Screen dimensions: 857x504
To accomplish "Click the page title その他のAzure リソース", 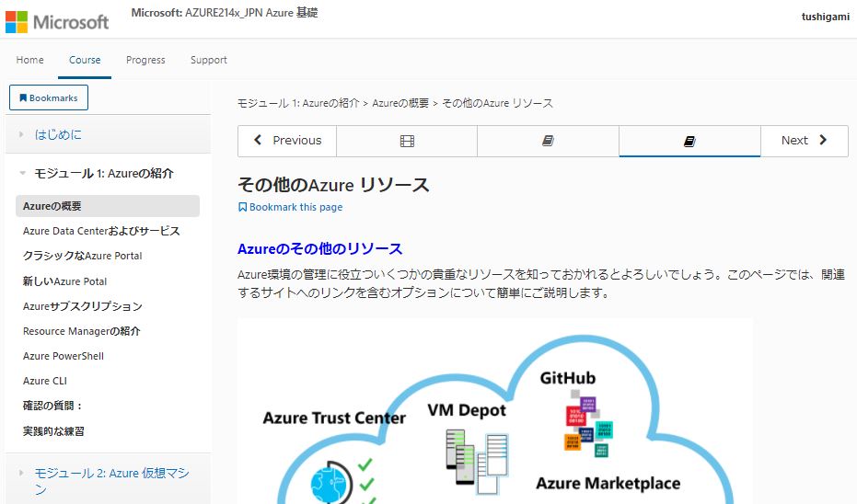I will click(333, 185).
